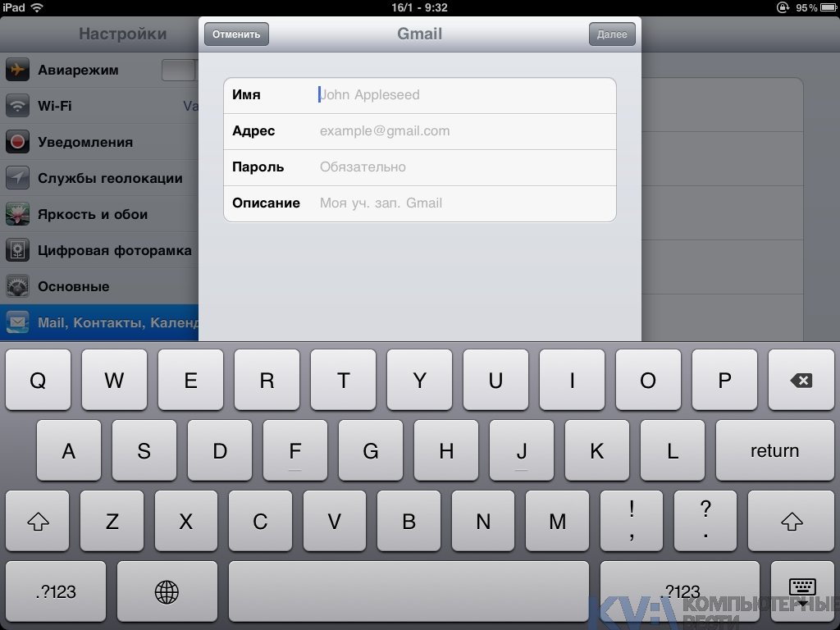Tap the A key
The width and height of the screenshot is (840, 630).
coord(69,450)
